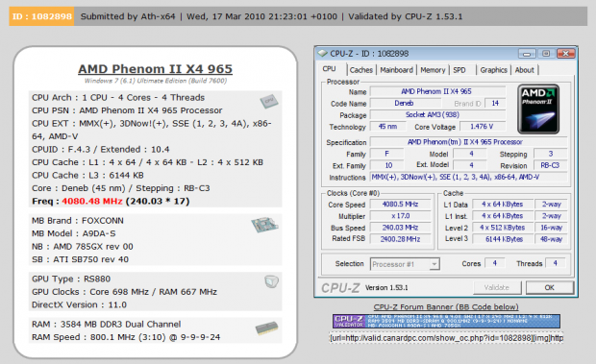Open the AMD Phenom II X4 965 heading link

pos(155,69)
